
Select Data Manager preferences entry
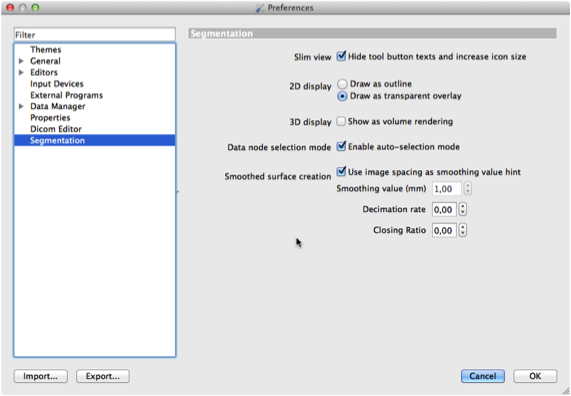[58, 106]
